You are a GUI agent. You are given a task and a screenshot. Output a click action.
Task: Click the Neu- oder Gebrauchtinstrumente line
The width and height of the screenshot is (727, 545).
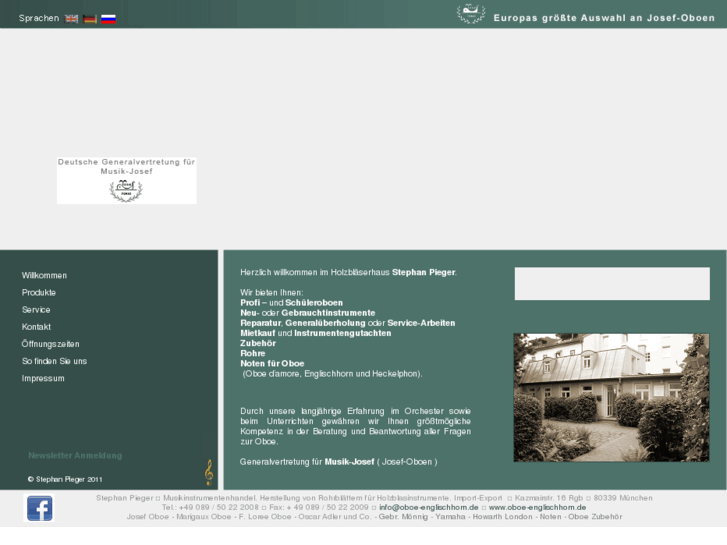307,313
